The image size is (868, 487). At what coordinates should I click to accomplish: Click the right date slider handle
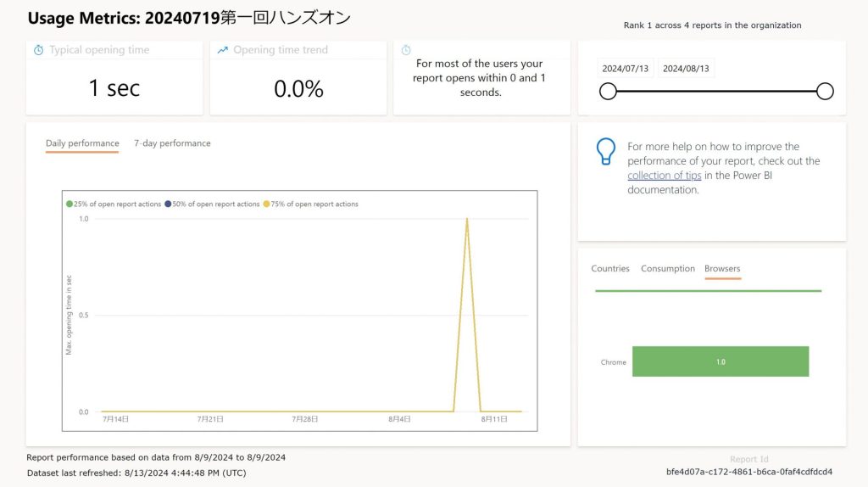[825, 92]
